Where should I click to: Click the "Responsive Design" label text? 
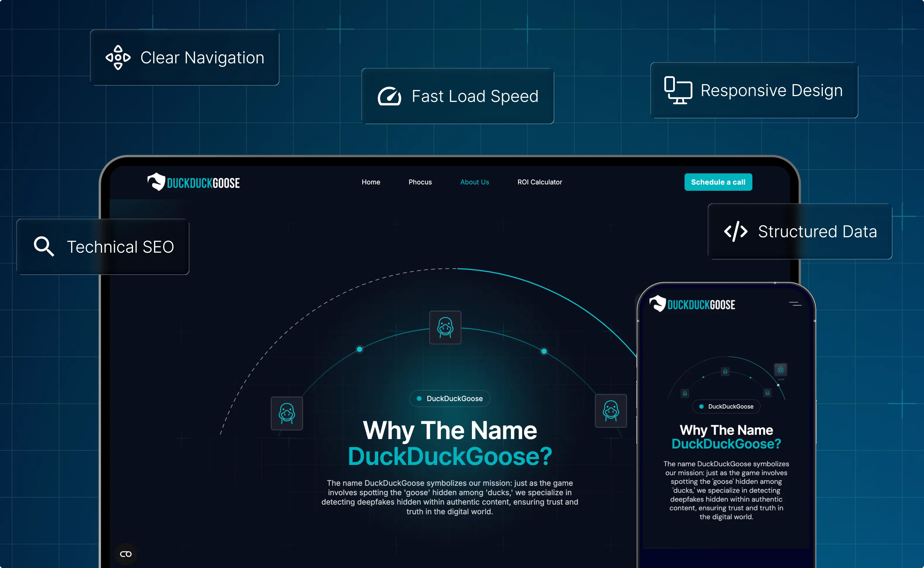click(771, 90)
